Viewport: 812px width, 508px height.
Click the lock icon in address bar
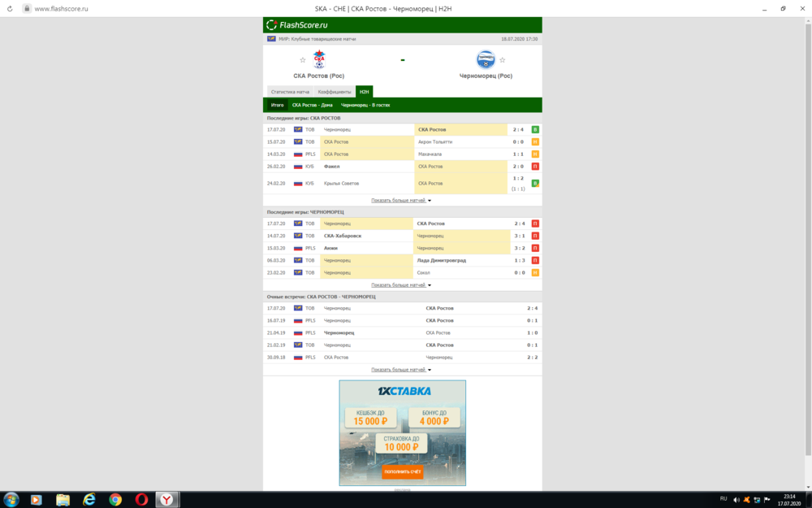[27, 9]
